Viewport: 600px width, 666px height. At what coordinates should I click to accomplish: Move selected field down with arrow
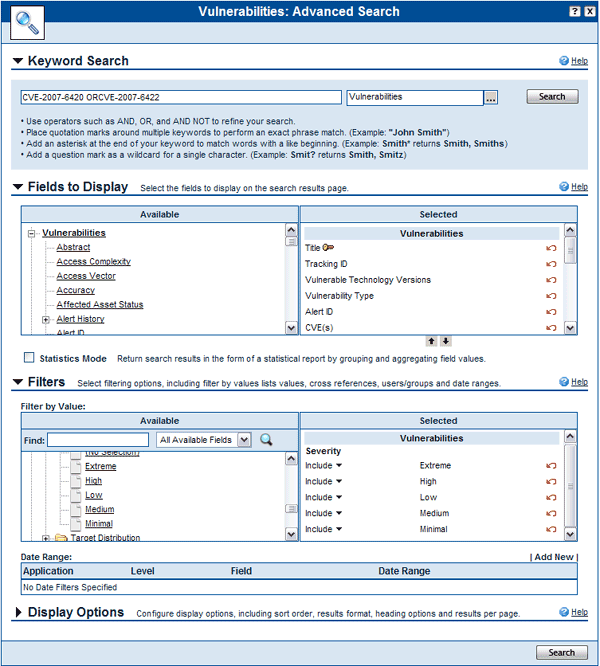pos(445,341)
